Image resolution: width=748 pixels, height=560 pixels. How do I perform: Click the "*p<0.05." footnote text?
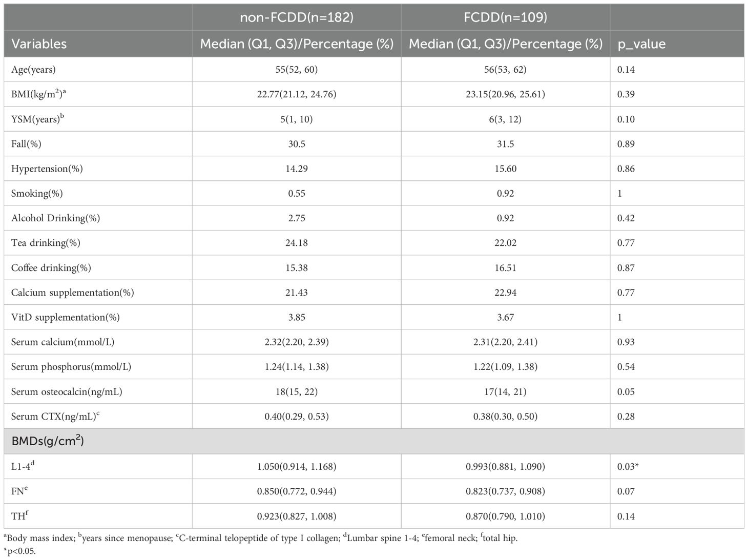pyautogui.click(x=19, y=552)
